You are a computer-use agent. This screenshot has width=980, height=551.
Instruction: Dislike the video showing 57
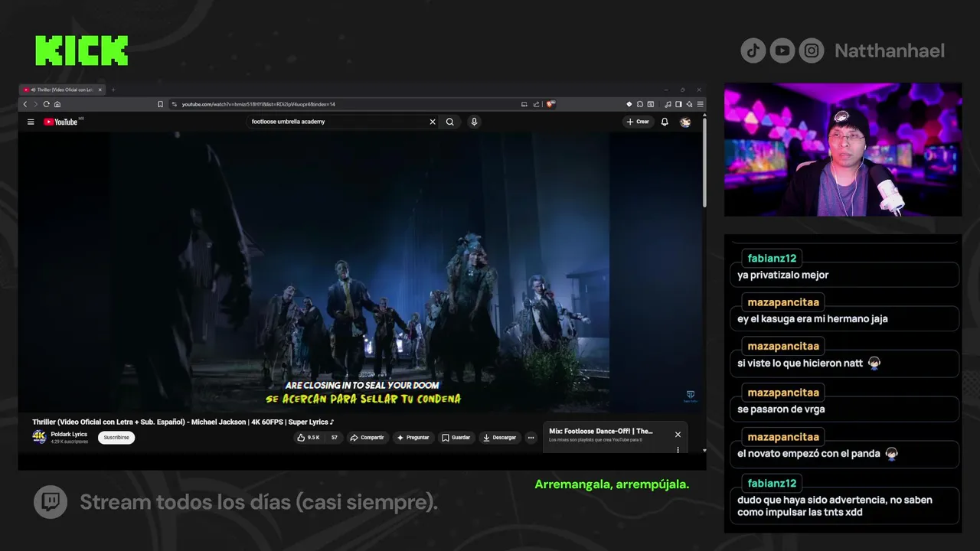pyautogui.click(x=334, y=438)
